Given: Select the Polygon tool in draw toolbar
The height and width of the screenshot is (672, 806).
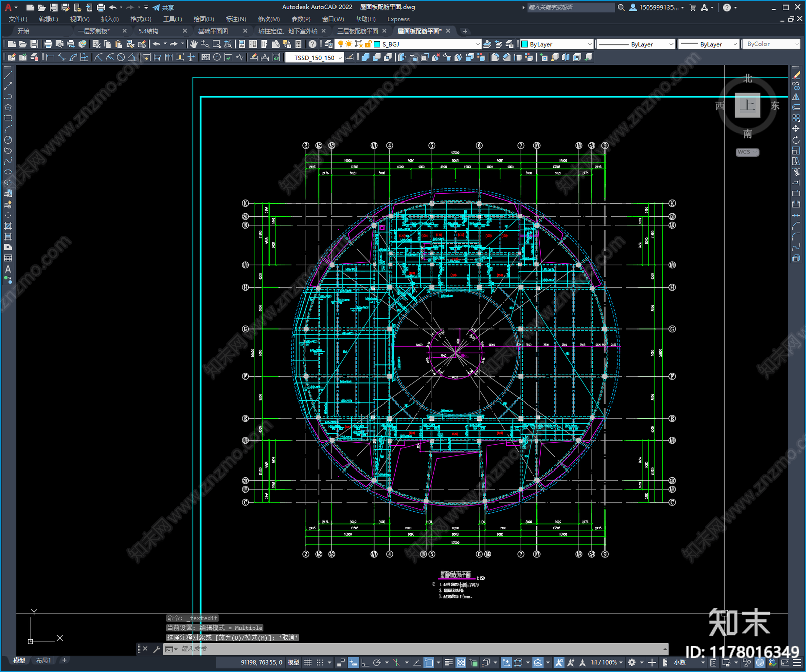Looking at the screenshot, I should 8,107.
